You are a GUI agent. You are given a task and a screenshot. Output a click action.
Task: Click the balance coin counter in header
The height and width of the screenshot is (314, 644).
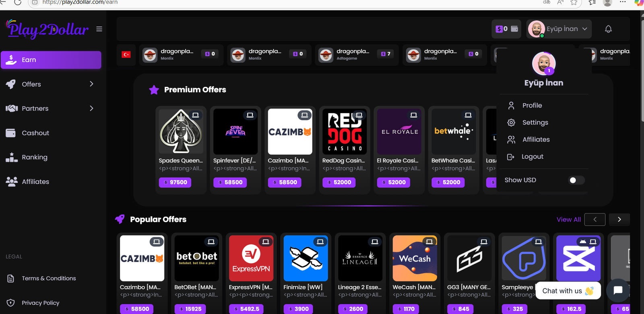click(502, 29)
